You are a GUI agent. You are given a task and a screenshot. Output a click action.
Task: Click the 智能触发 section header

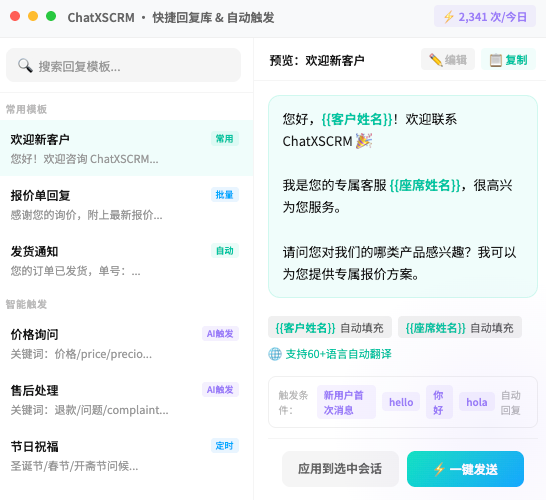click(x=26, y=304)
